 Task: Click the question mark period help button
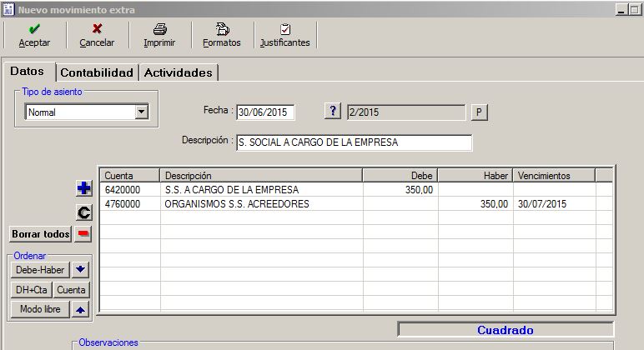(x=333, y=111)
